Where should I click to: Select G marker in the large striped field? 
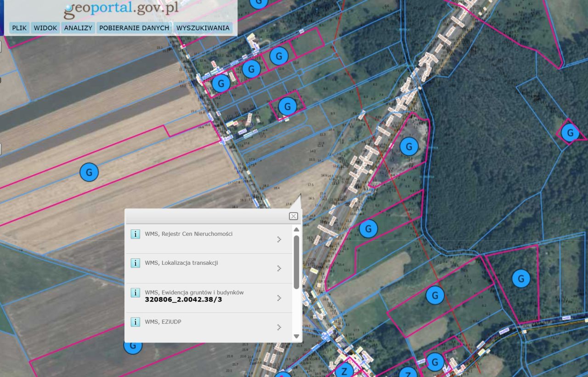(x=89, y=172)
